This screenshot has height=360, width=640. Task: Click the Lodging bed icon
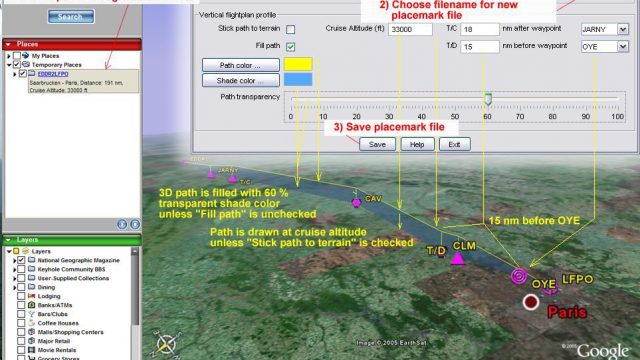click(31, 296)
